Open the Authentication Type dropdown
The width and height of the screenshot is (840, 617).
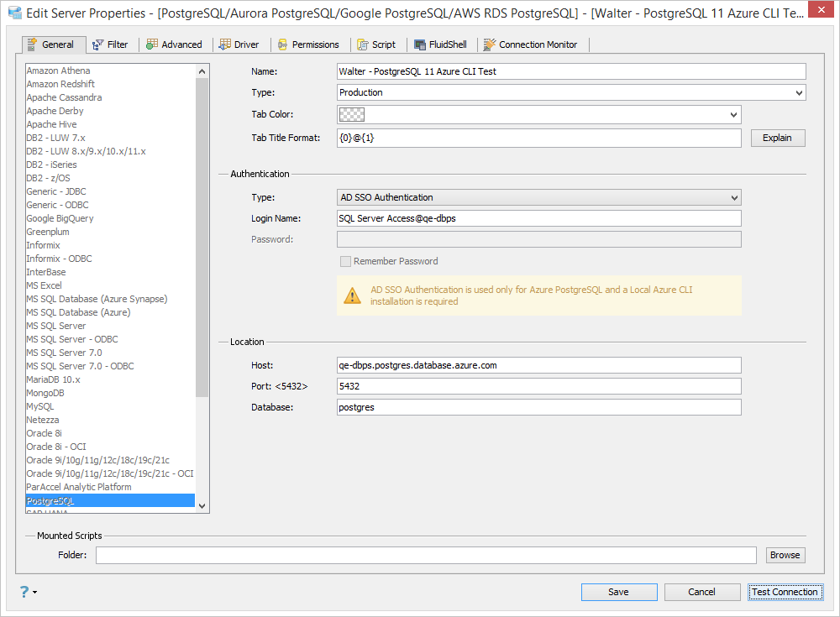coord(734,198)
